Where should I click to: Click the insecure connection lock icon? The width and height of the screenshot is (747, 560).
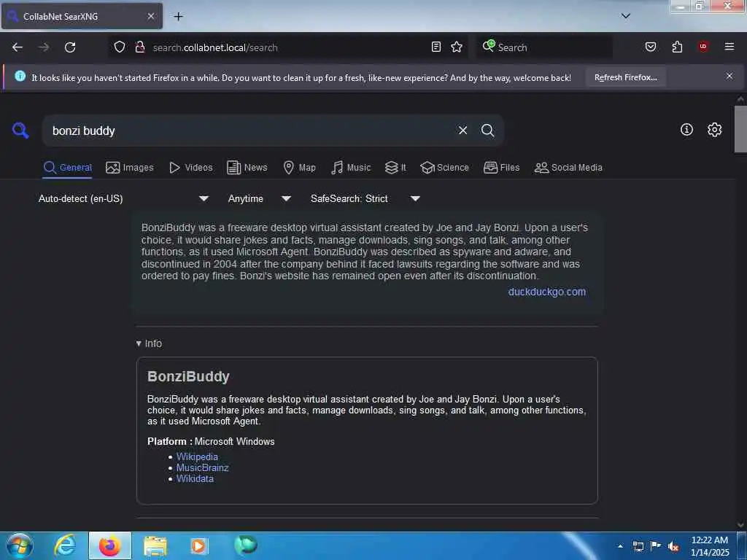[140, 47]
